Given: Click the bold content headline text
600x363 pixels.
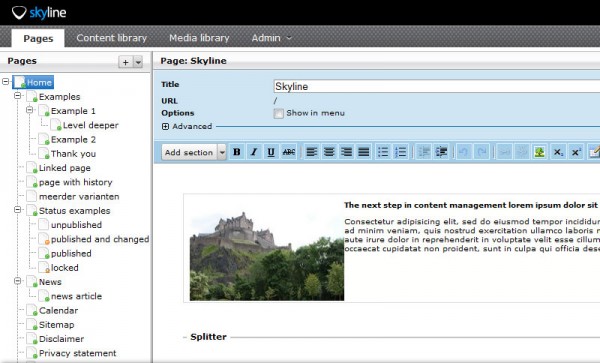Looking at the screenshot, I should click(471, 205).
